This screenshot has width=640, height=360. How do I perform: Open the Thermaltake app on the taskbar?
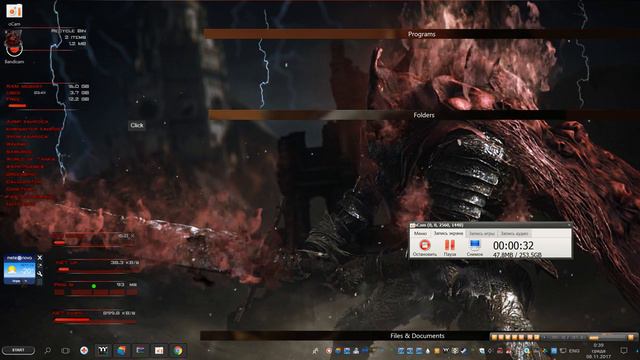pyautogui.click(x=103, y=350)
